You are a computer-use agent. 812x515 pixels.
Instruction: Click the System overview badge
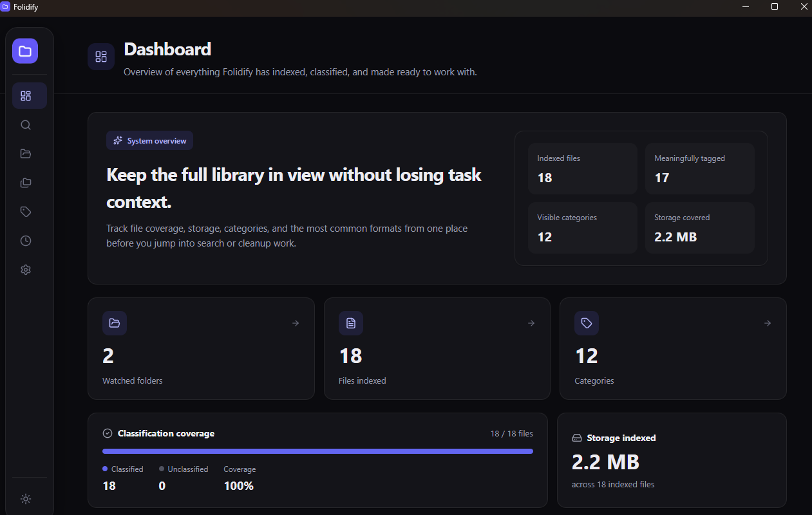(x=149, y=141)
